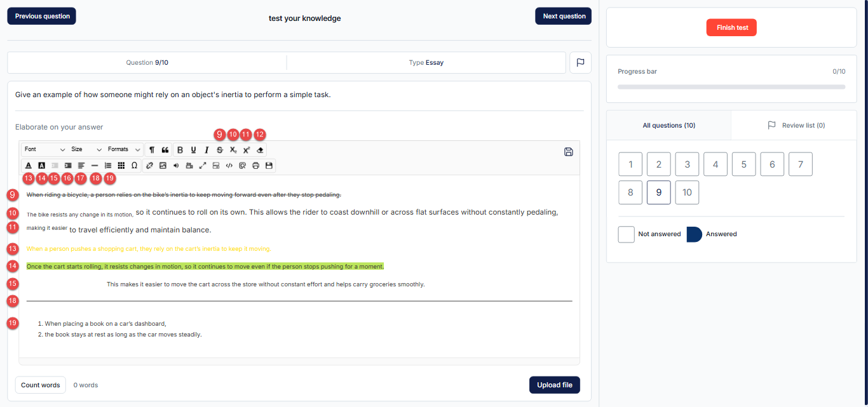Toggle bold formatting

[x=180, y=150]
